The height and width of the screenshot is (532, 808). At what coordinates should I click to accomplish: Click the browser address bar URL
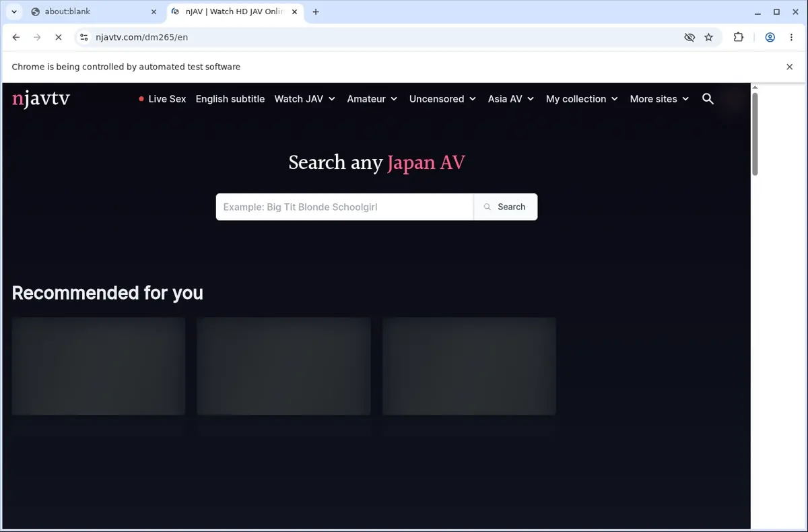coord(142,38)
